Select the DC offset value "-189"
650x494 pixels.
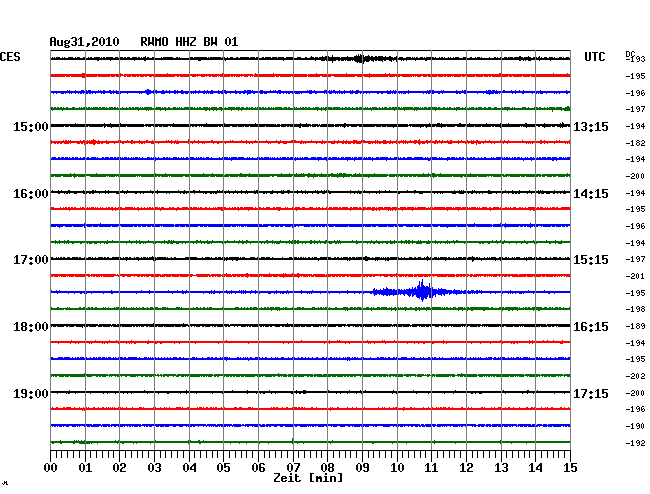pos(635,327)
